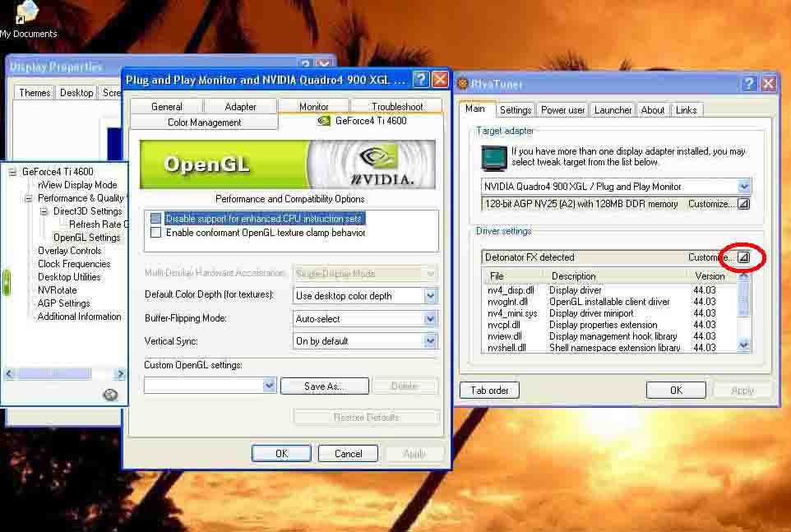
Task: Collapse GeForce4 Ti 4600 tree node
Action: point(12,172)
